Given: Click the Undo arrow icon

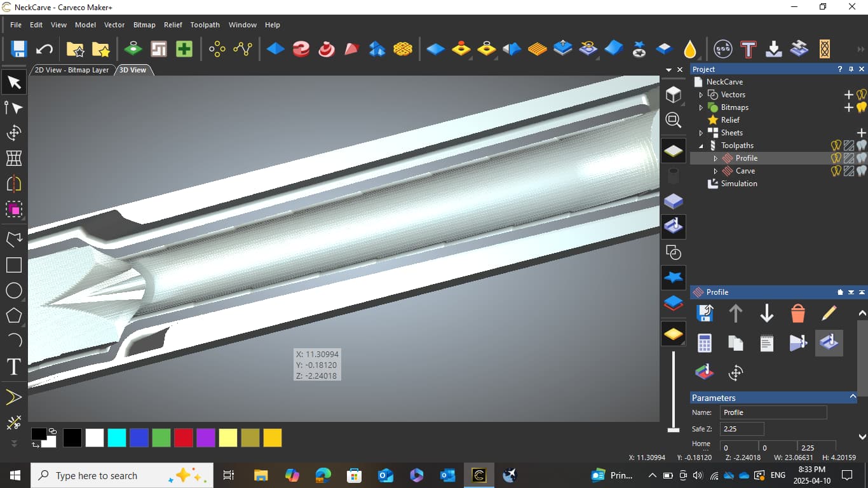Looking at the screenshot, I should point(44,49).
